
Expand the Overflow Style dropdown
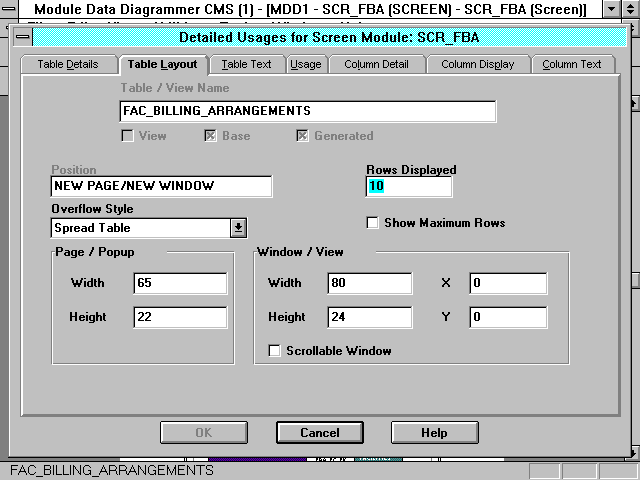(x=238, y=228)
